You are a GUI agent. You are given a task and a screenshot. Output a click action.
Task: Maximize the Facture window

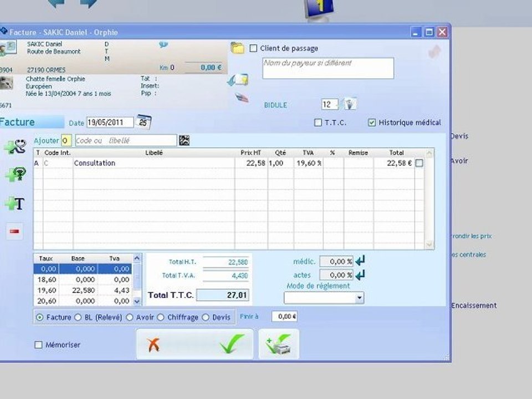(429, 32)
